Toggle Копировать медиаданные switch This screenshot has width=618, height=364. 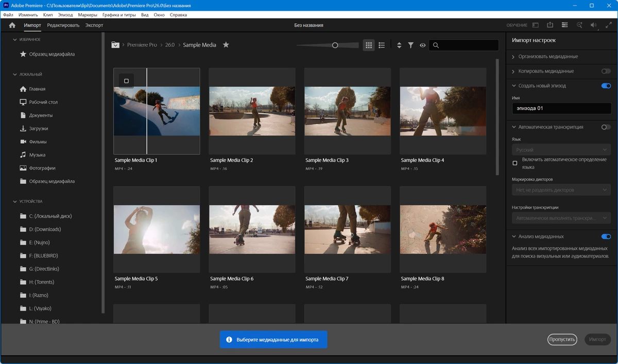(606, 71)
